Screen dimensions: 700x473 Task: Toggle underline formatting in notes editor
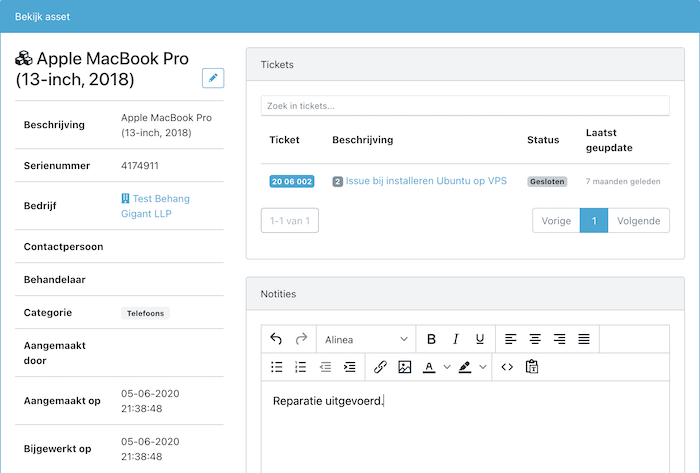[480, 339]
